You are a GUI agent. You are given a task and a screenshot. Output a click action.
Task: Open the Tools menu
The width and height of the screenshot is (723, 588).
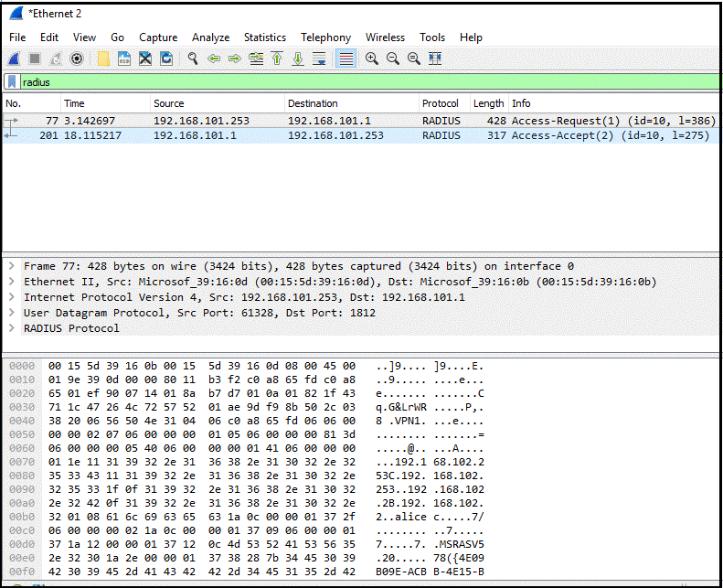coord(432,37)
